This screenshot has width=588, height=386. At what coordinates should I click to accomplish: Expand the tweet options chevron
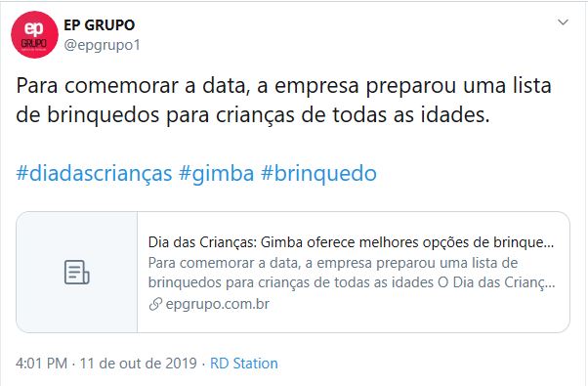coord(563,22)
